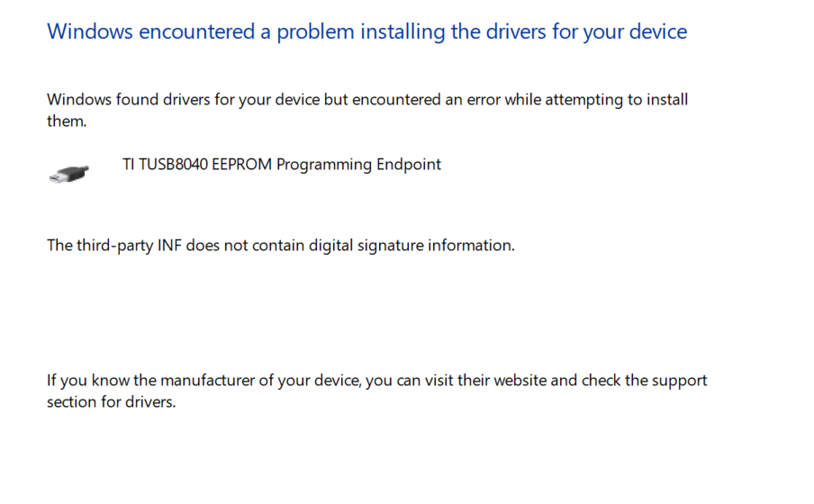Viewport: 814px width, 504px height.
Task: Select the TI TUSB8040 EEPROM Programming Endpoint label
Action: [x=282, y=165]
